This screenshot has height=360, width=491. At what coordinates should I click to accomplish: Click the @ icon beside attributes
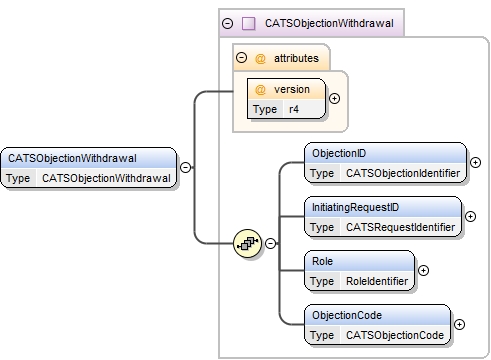(x=260, y=58)
